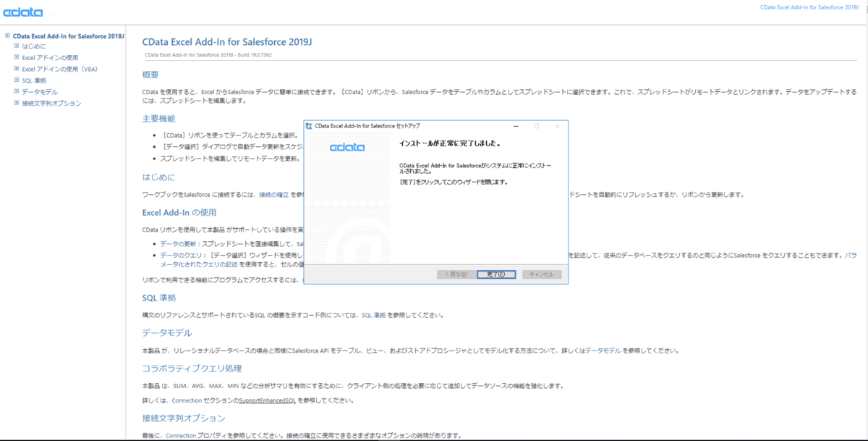Click the 概要 section heading

(150, 75)
